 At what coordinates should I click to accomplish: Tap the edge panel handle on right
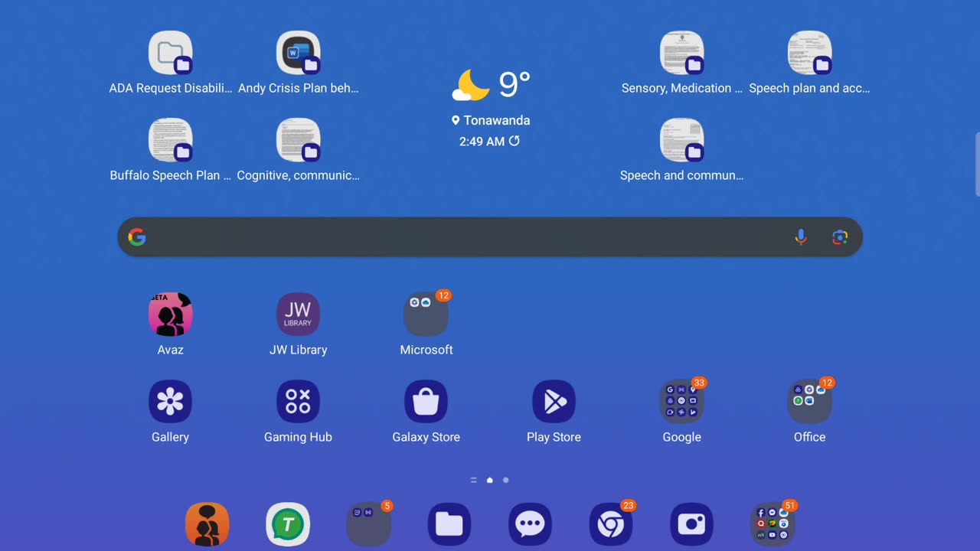[x=977, y=165]
